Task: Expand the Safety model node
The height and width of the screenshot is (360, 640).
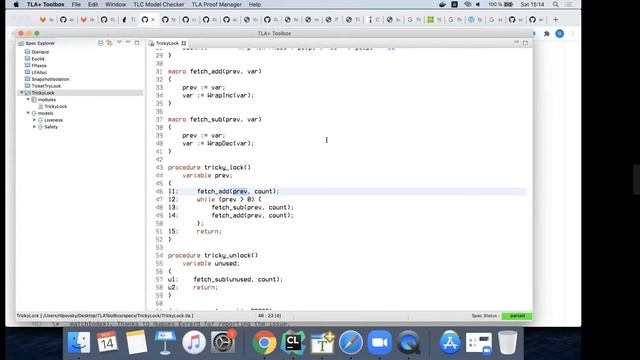Action: (34, 127)
